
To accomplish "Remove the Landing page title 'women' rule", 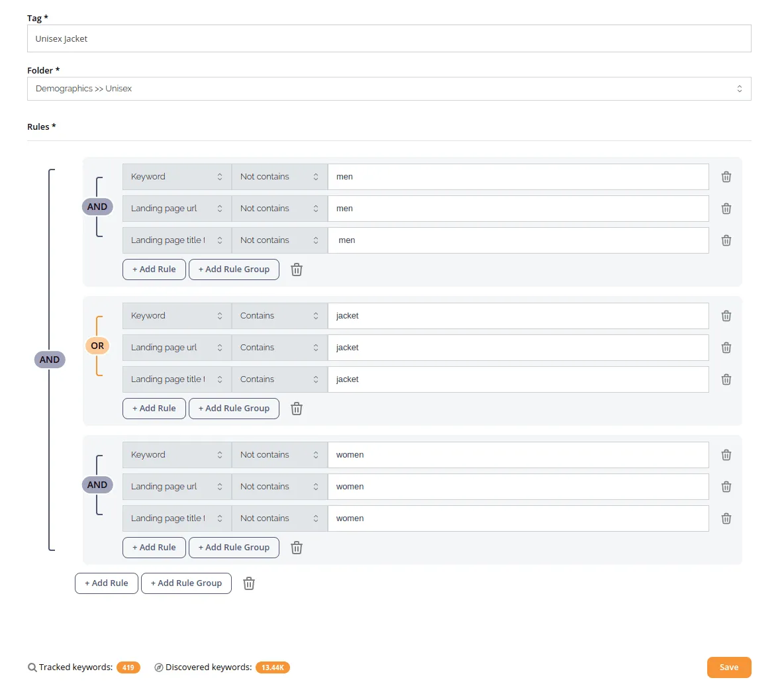I will [726, 518].
